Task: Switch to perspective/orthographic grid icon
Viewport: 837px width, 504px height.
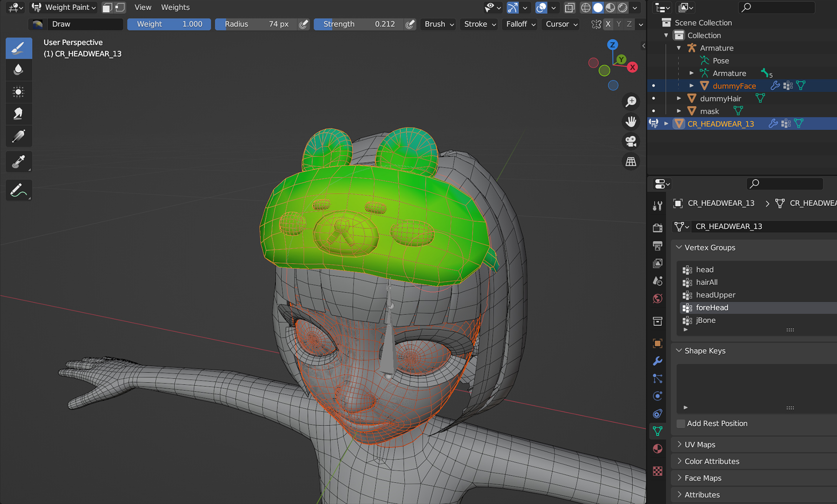Action: point(631,162)
